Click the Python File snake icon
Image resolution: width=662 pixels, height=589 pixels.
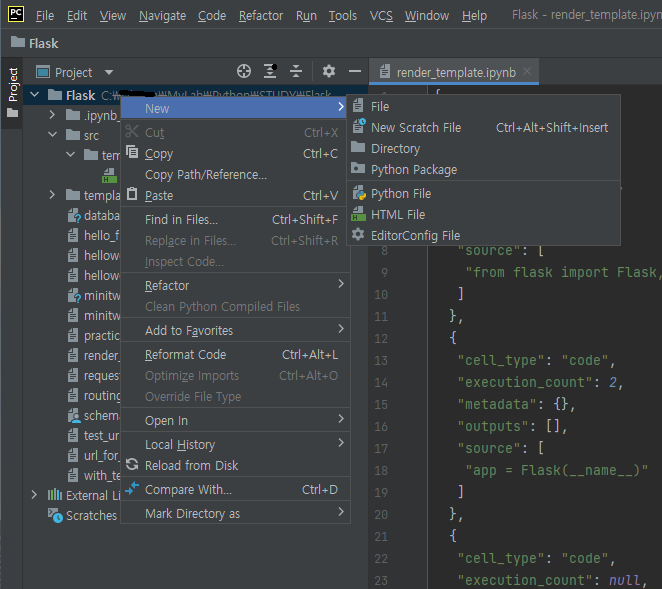pos(359,193)
